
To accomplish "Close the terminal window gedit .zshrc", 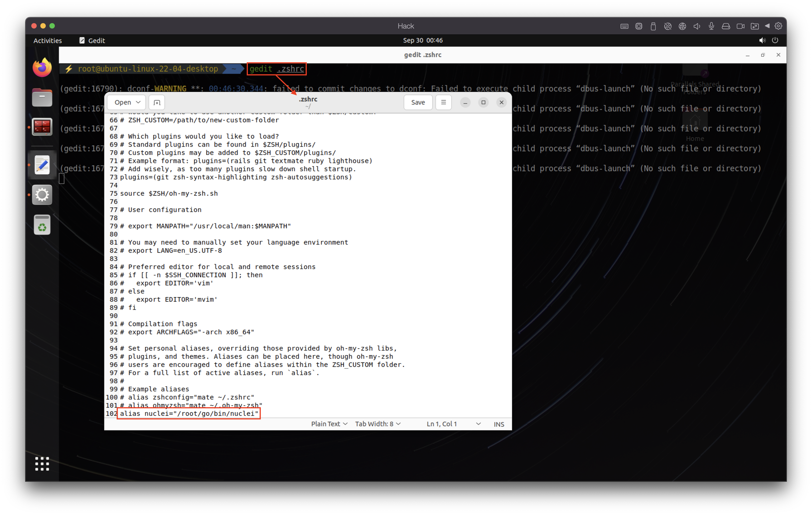I will pos(778,55).
